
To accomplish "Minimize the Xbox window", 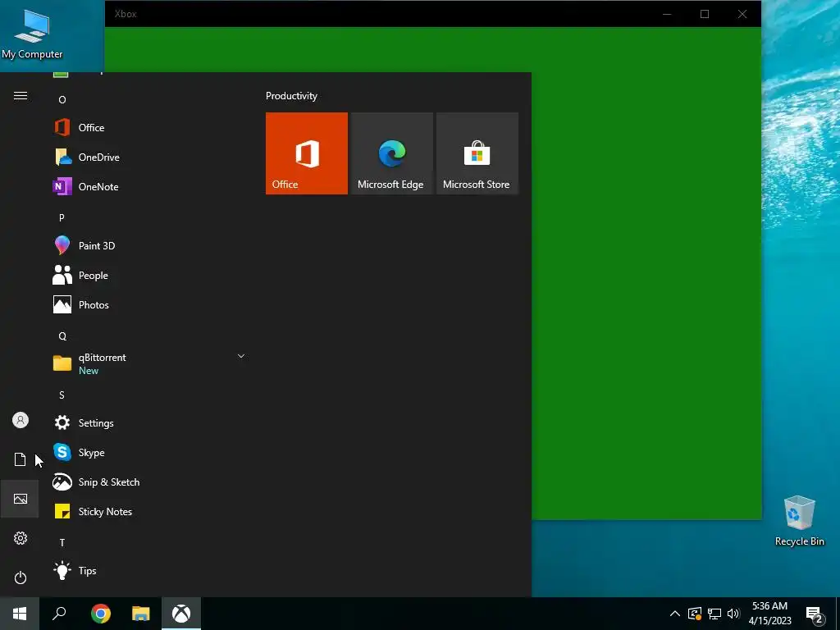I will click(x=667, y=14).
